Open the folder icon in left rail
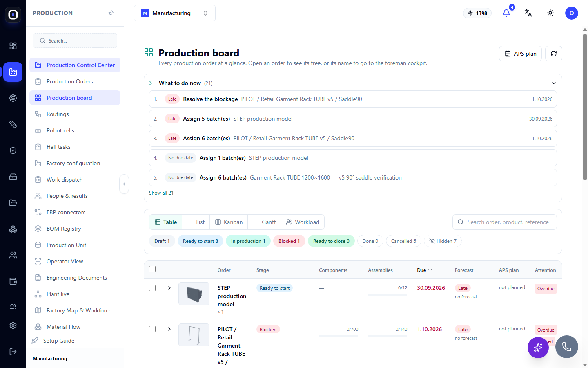Screen dimensions: 588x368 13,203
